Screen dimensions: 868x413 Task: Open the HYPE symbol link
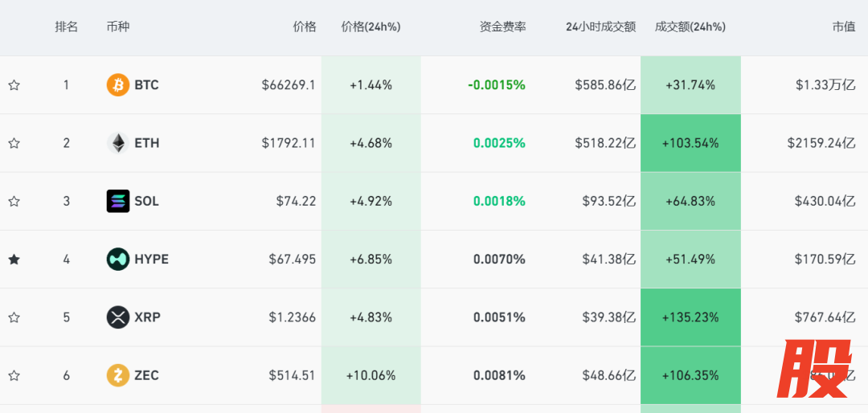click(152, 259)
